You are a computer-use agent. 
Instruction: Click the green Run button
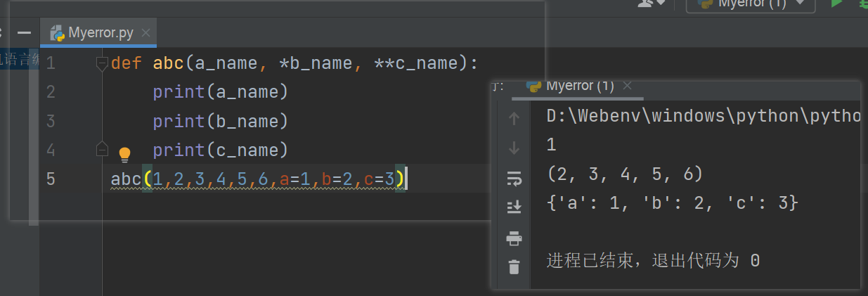coord(836,4)
